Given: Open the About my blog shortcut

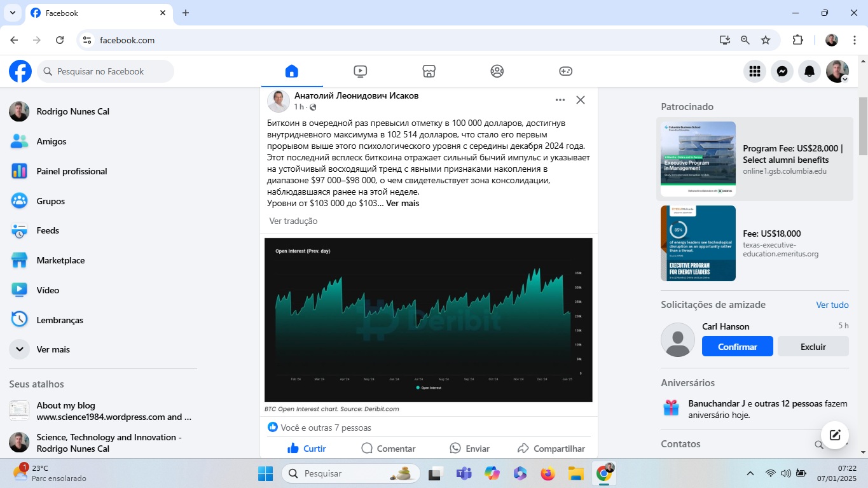Looking at the screenshot, I should (102, 411).
